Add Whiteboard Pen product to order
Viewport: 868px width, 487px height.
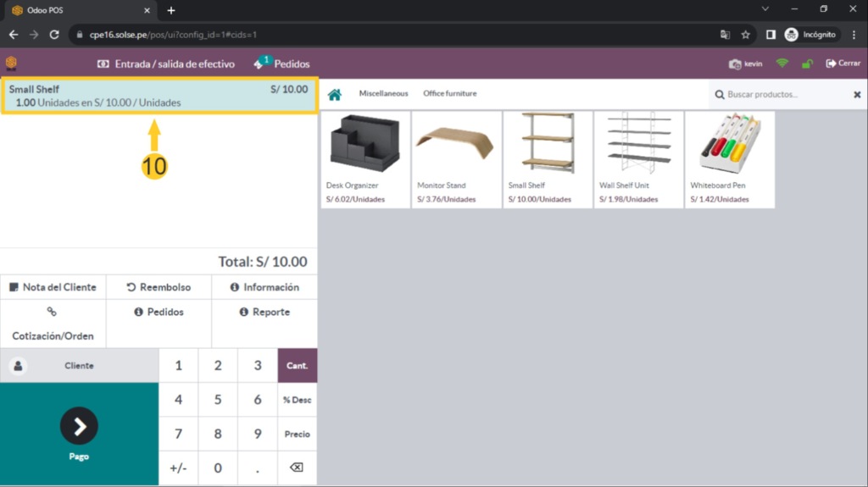tap(729, 159)
